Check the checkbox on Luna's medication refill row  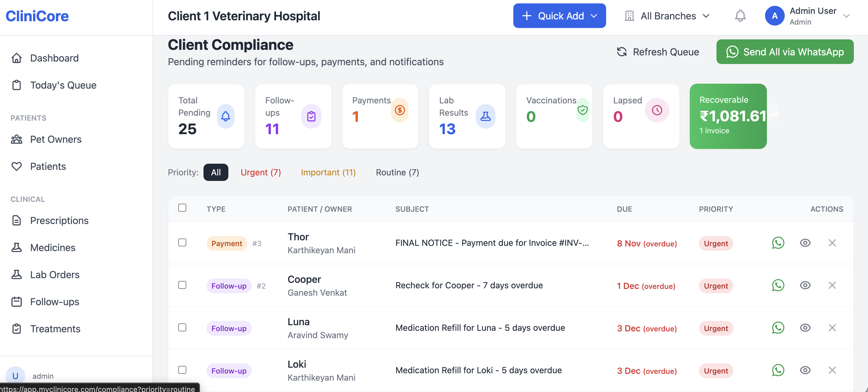point(182,328)
